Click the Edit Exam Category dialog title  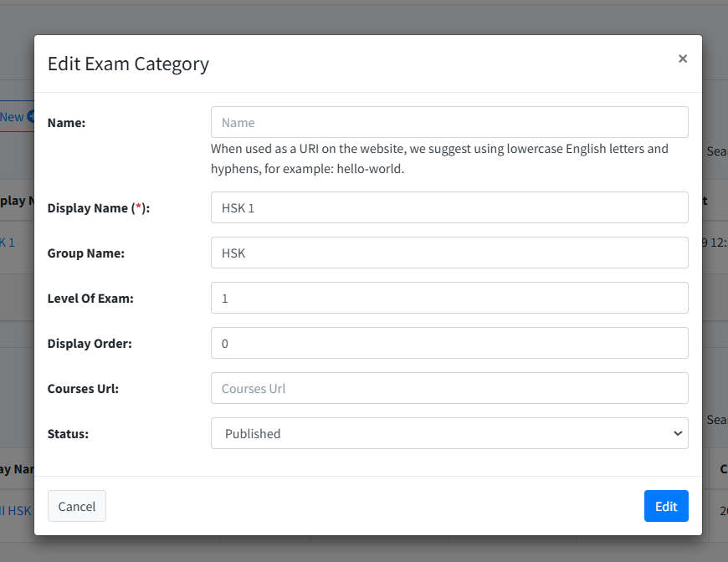click(x=128, y=64)
